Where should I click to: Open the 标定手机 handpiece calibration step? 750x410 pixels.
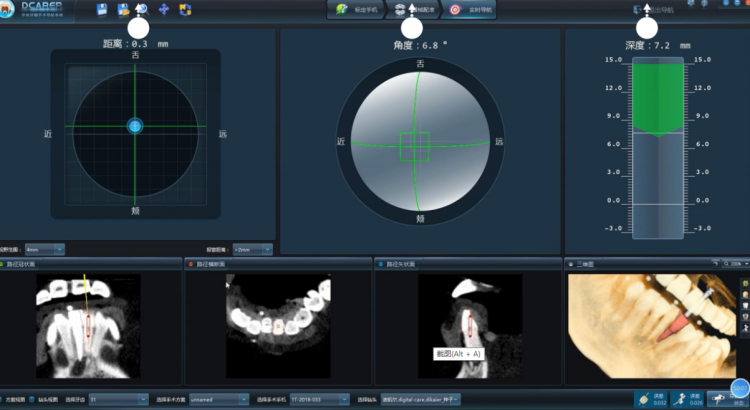(x=357, y=10)
